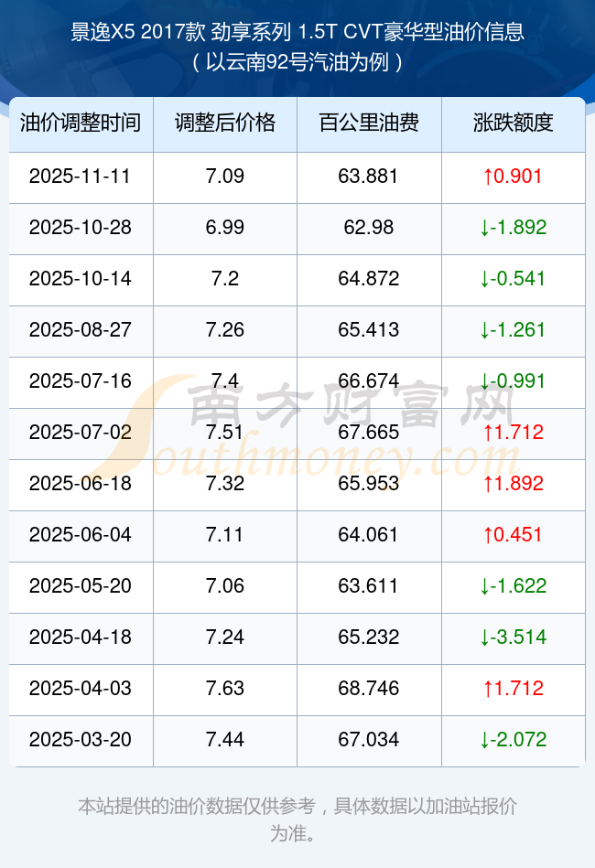This screenshot has height=868, width=595.
Task: Select the 2025-10-14 date cell
Action: tap(81, 278)
